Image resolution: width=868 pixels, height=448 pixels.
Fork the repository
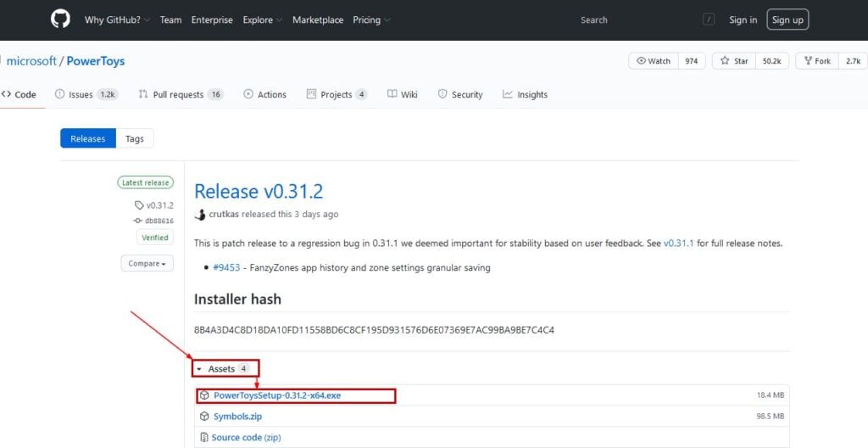817,61
